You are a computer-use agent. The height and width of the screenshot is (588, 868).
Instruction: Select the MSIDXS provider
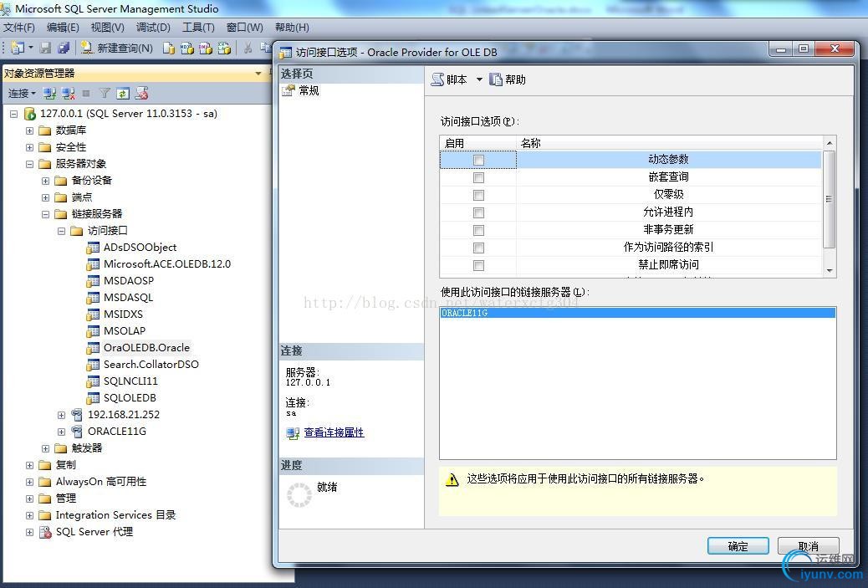[x=123, y=314]
